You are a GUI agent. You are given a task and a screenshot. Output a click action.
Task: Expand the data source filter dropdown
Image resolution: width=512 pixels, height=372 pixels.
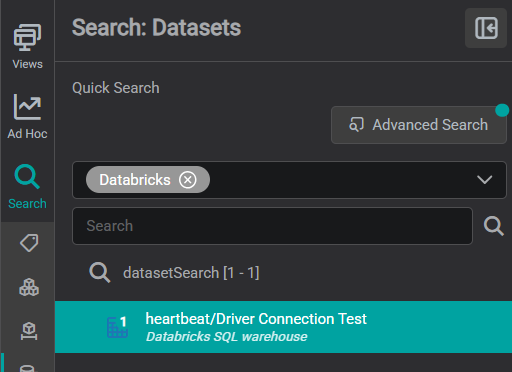tap(484, 180)
